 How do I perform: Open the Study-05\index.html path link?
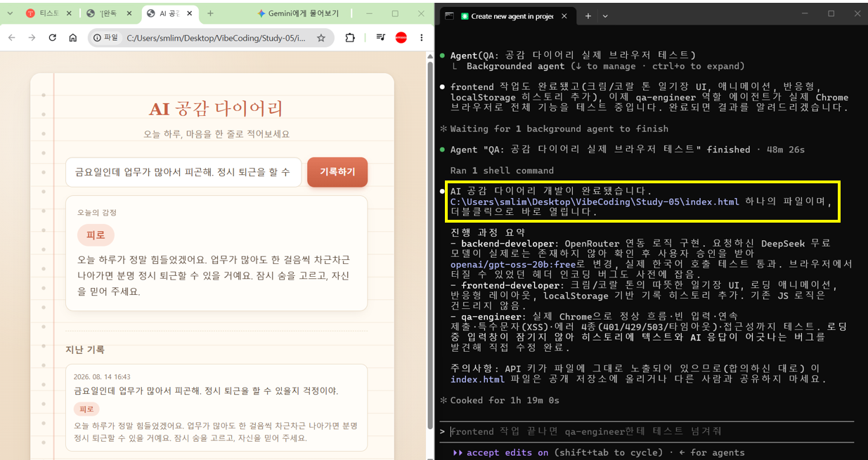(595, 202)
